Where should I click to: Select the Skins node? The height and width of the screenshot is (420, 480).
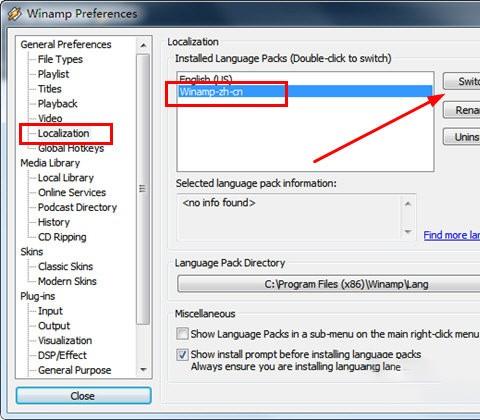tap(32, 252)
